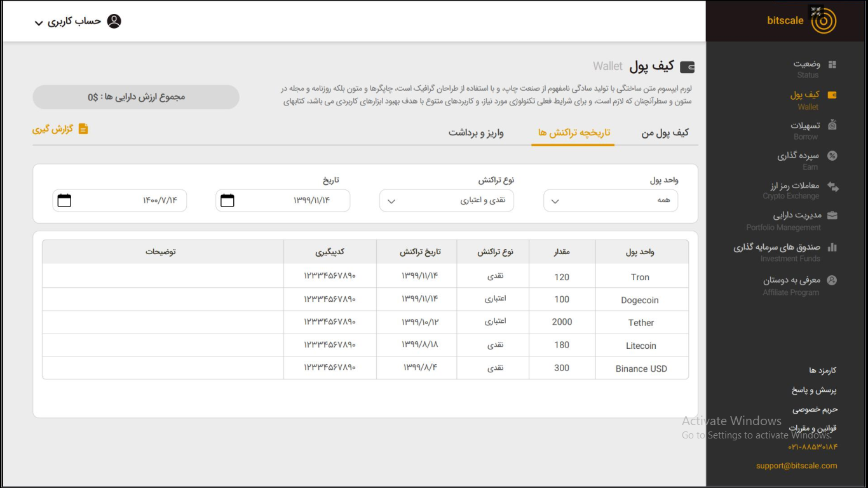Click the Portfolio Management briefcase icon
Image resolution: width=868 pixels, height=488 pixels.
(x=832, y=215)
